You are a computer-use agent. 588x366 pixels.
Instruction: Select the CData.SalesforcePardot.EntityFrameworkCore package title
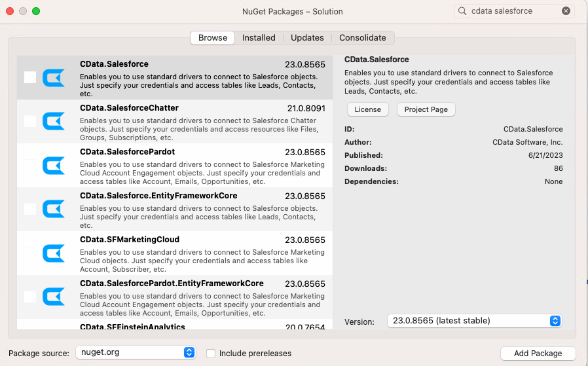(x=172, y=284)
